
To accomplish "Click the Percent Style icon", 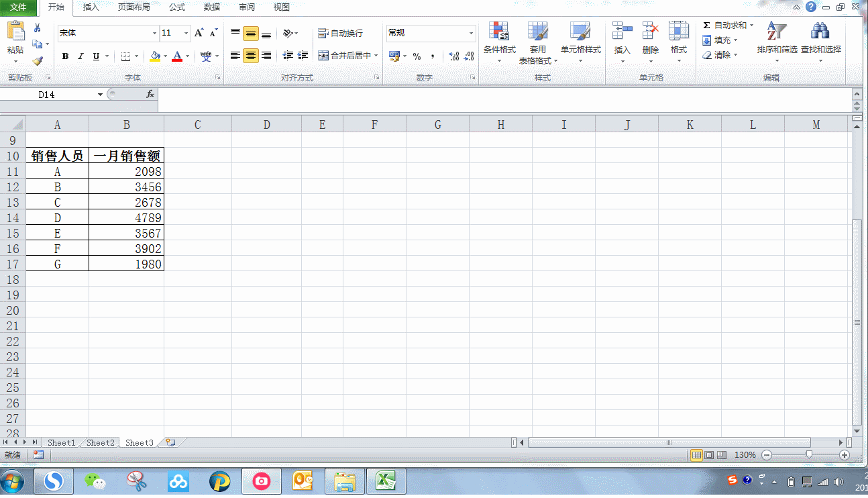I will click(x=417, y=56).
